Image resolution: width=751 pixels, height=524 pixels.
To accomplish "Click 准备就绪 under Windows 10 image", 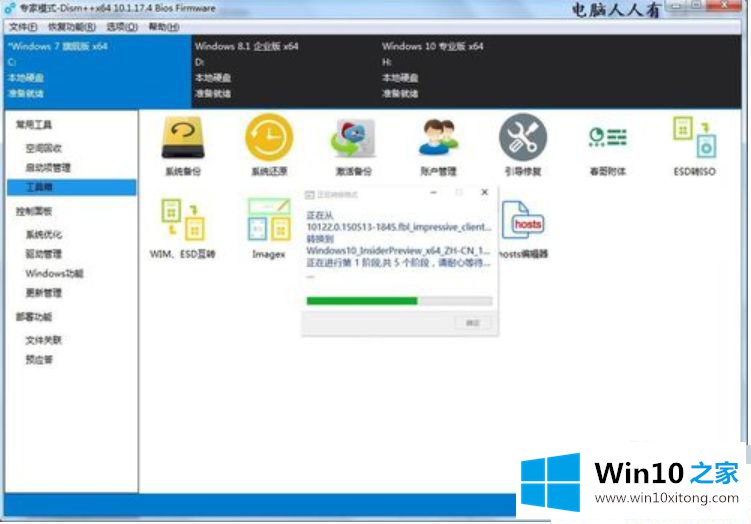I will tap(400, 93).
